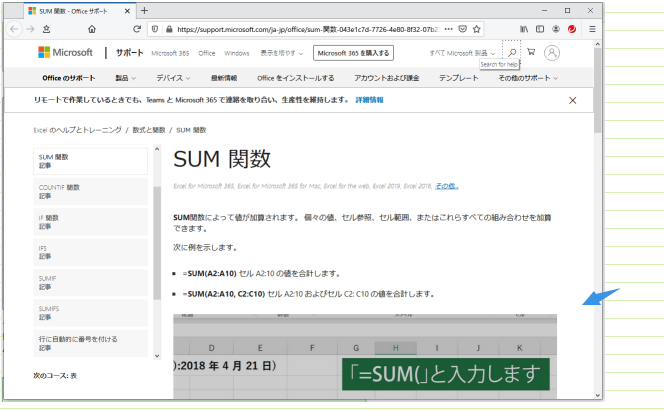The width and height of the screenshot is (664, 411).
Task: Open Excel のヘルプとトレーニング breadcrumb
Action: [77, 130]
